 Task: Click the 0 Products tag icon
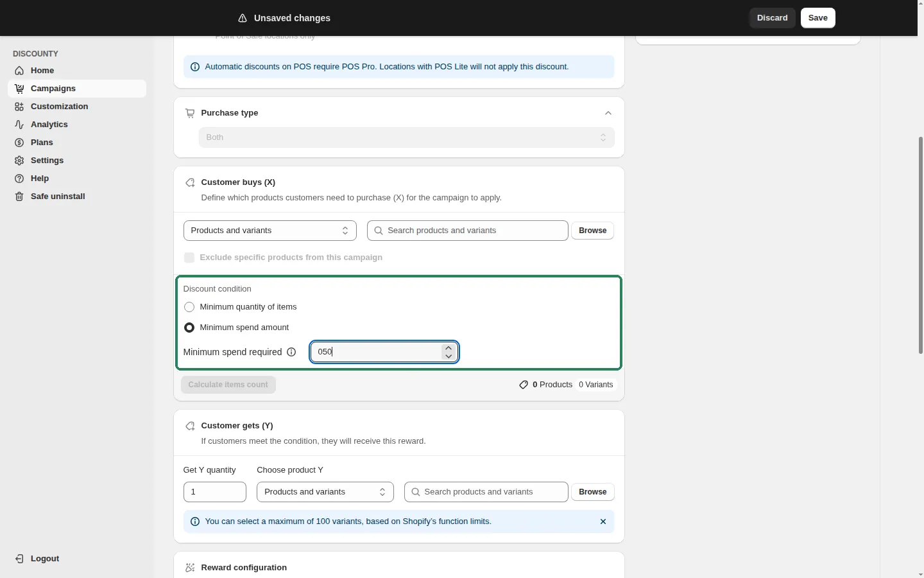click(x=524, y=385)
